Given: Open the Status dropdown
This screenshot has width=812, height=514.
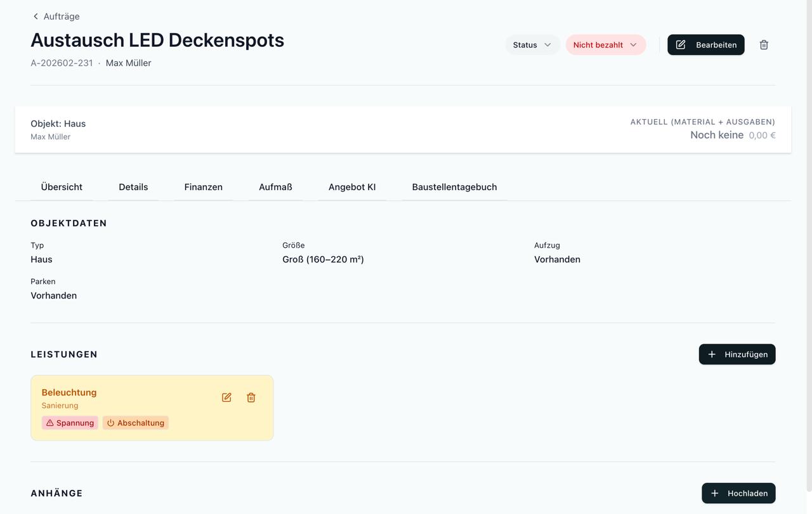Looking at the screenshot, I should (532, 45).
